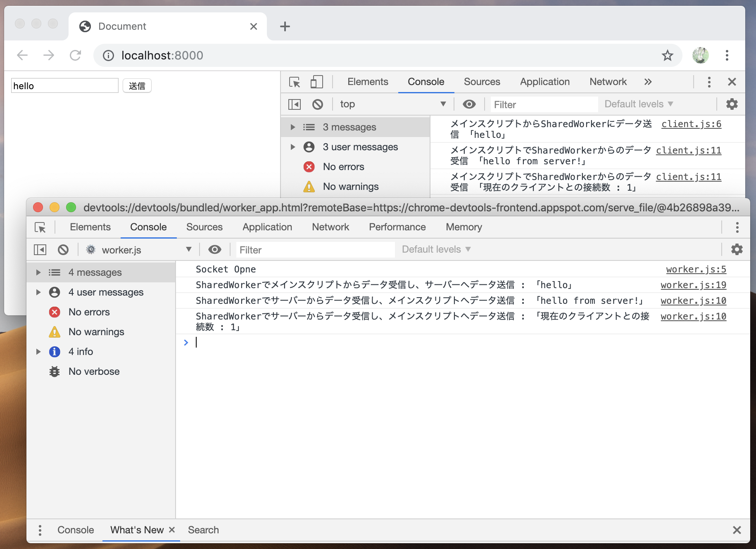Toggle console sidebar in top DevTools
Viewport: 756px width, 549px height.
click(295, 104)
